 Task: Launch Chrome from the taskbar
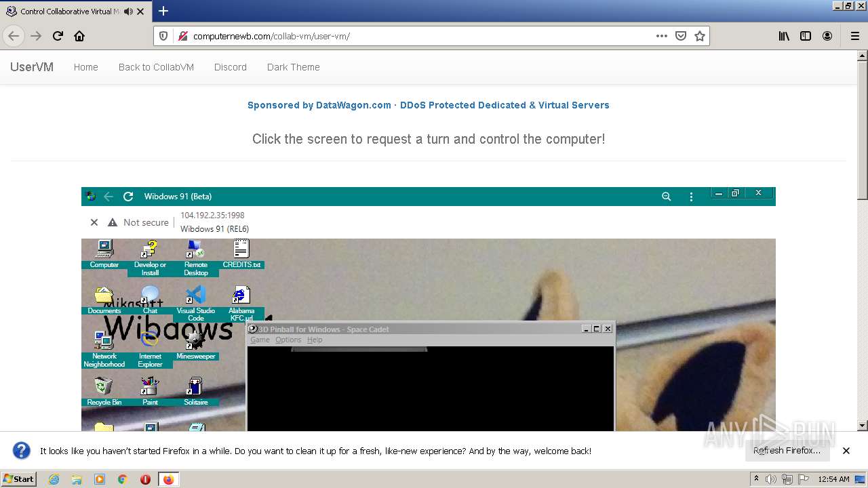pos(123,479)
